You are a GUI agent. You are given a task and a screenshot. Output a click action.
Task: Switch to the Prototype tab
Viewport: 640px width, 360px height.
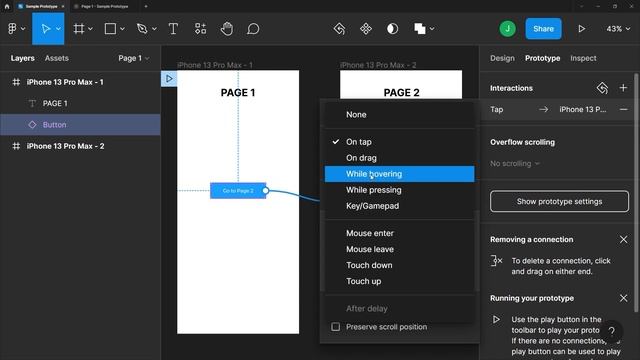(x=542, y=58)
